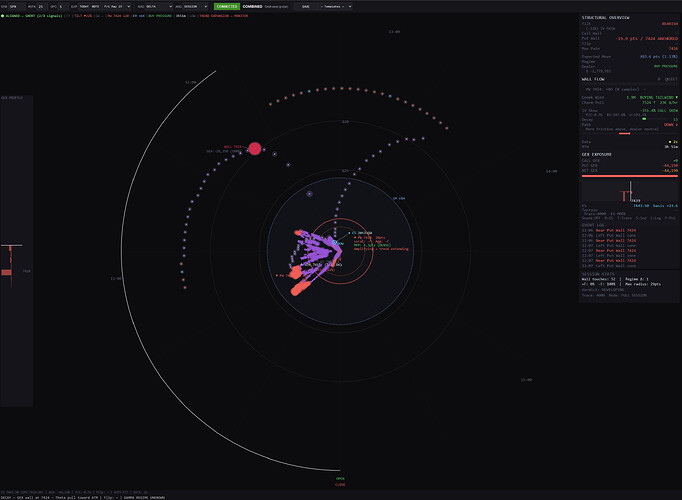Click the red net GEX exposure bar
682x500 pixels.
(630, 176)
